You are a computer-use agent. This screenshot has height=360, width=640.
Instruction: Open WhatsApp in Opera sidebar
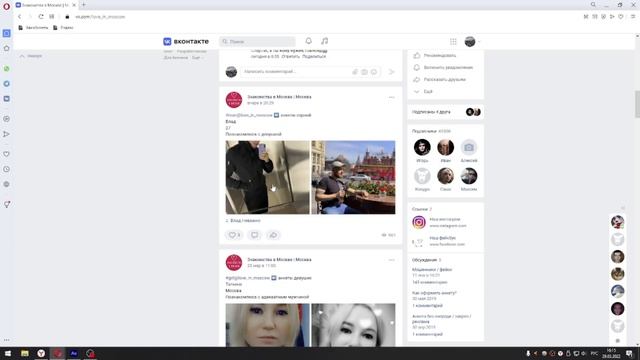tap(7, 69)
